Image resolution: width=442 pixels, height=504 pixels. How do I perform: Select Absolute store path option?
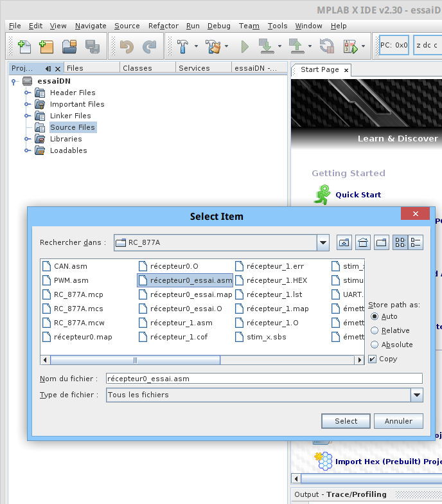pyautogui.click(x=374, y=345)
